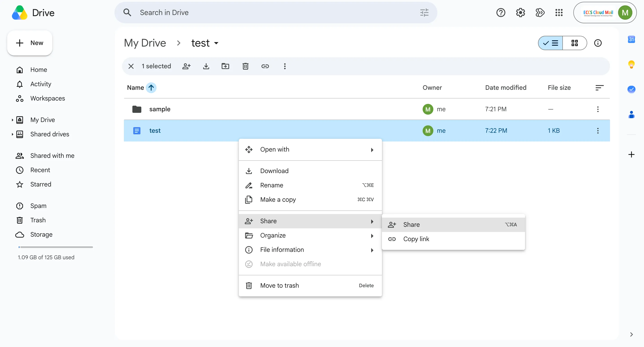The image size is (644, 347).
Task: Click the move-to-folder toolbar icon
Action: [225, 66]
